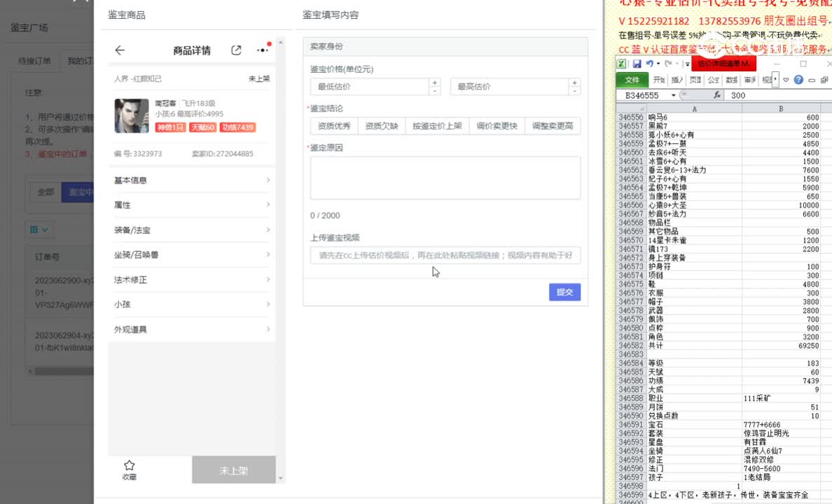Expand the 基本信息 section
This screenshot has width=832, height=504.
coord(190,180)
